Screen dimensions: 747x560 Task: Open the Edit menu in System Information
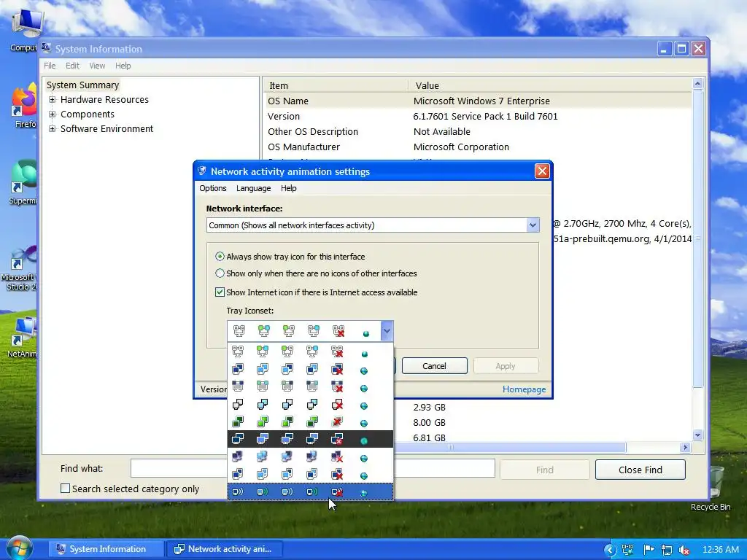tap(72, 66)
